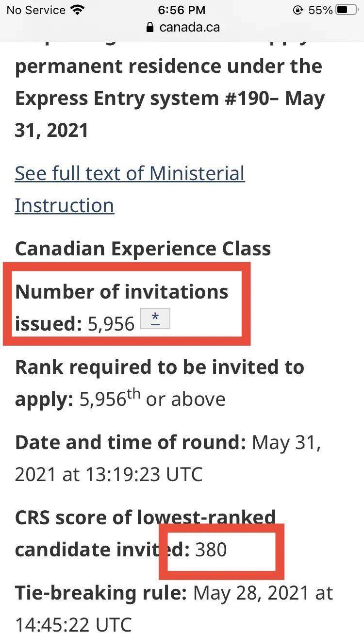Click the 5,956 invitations value
This screenshot has height=635, width=364.
pos(111,324)
